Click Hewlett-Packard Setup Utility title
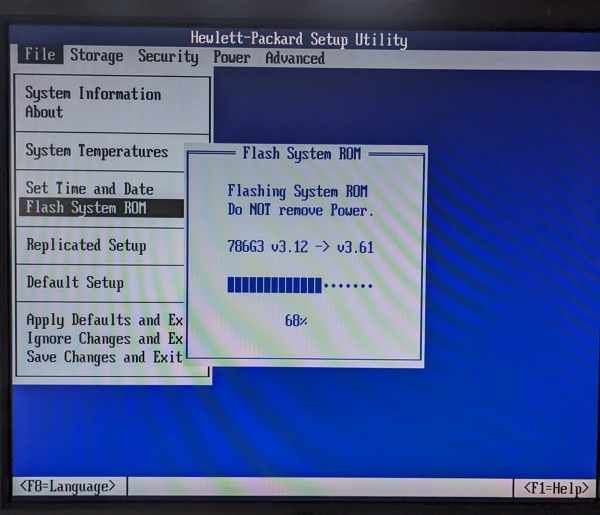The height and width of the screenshot is (515, 600). pyautogui.click(x=299, y=39)
